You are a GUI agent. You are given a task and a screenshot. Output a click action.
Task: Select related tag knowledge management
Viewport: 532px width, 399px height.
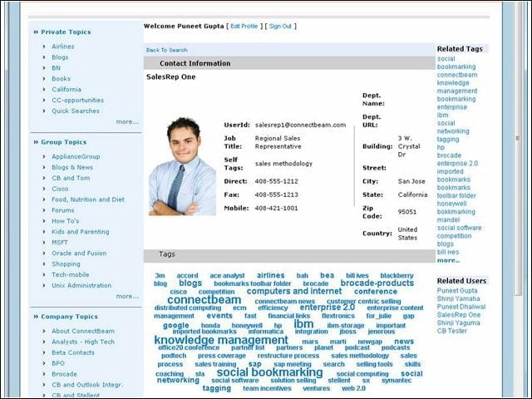(457, 86)
